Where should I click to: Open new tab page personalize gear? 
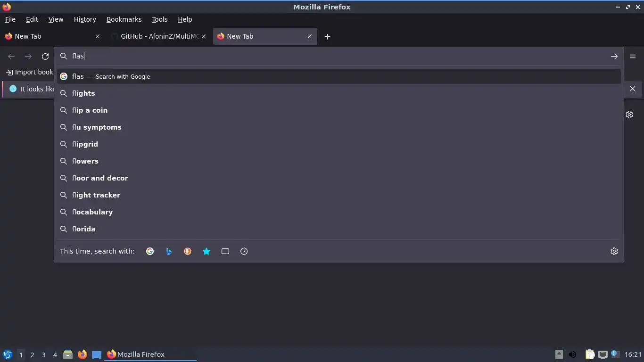(x=629, y=115)
